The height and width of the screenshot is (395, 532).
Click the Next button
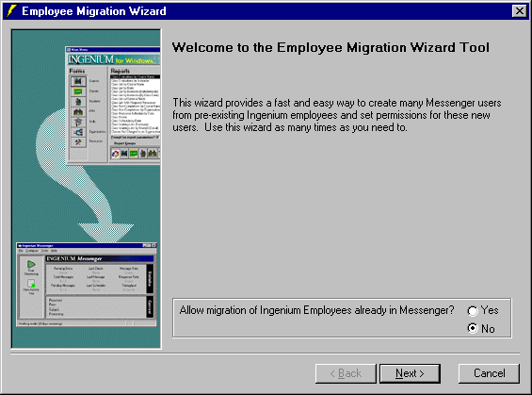pos(410,373)
